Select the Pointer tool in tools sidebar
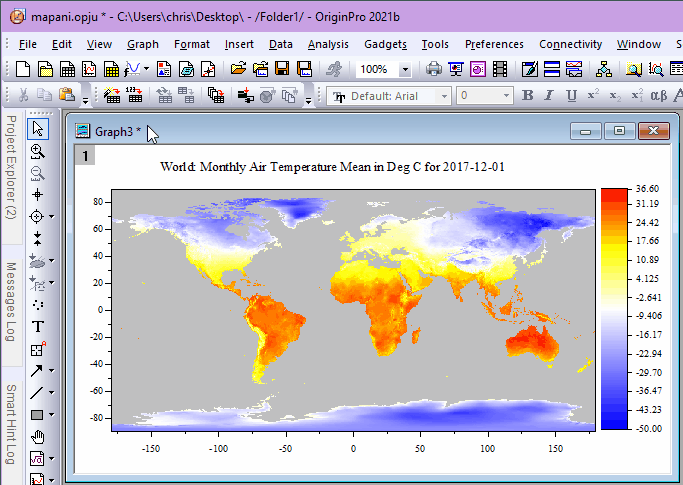Screen dimensions: 683x485 click(38, 128)
